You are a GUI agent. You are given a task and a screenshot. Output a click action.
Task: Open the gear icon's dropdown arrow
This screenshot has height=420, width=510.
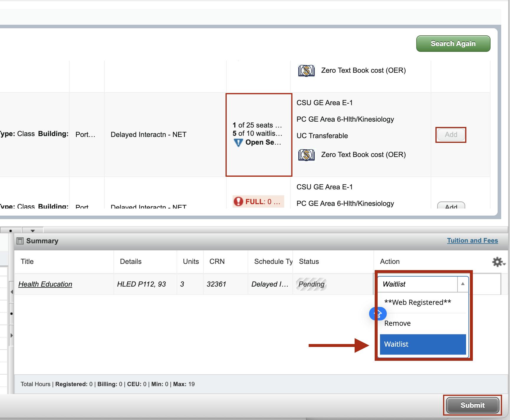pyautogui.click(x=504, y=264)
